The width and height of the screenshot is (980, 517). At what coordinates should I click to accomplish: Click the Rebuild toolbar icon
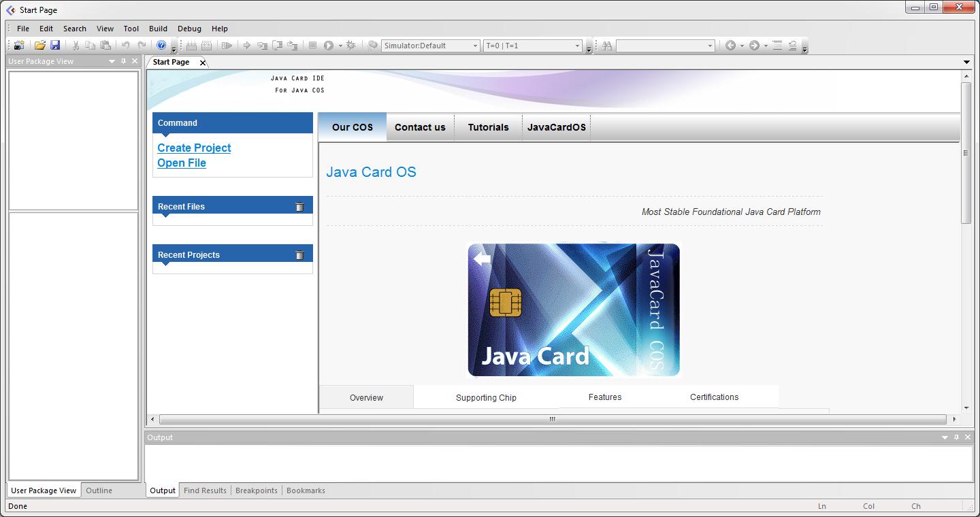pos(207,46)
